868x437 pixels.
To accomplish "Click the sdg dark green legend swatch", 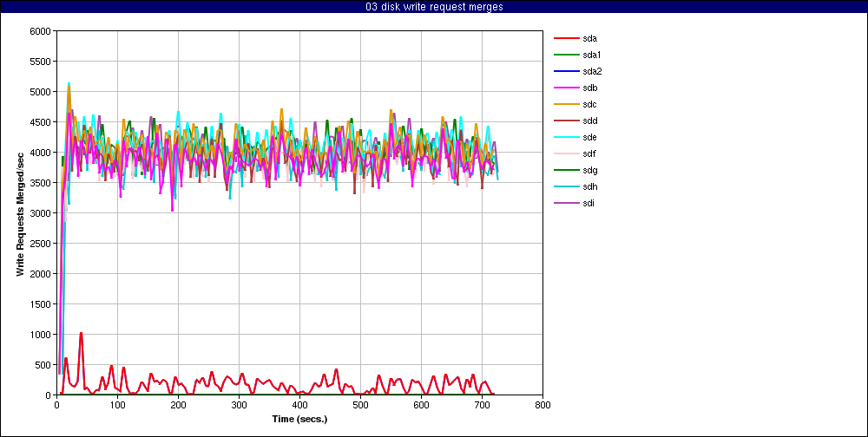I will [566, 170].
